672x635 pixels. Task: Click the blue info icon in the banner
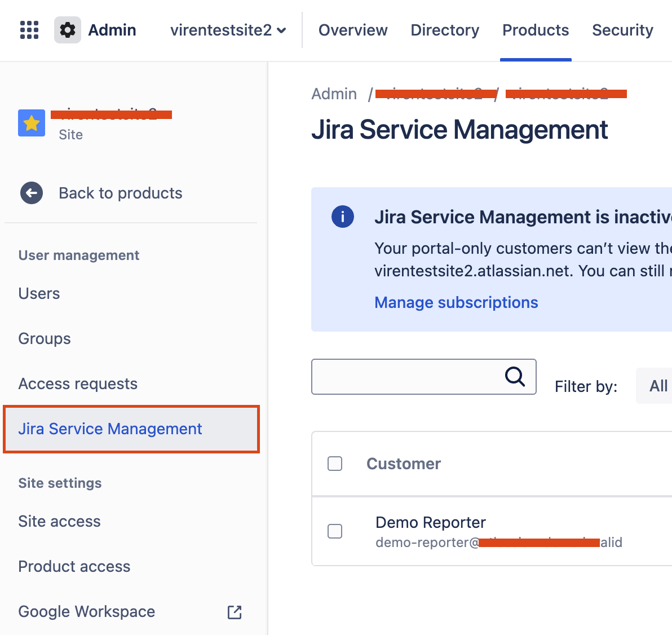[342, 217]
